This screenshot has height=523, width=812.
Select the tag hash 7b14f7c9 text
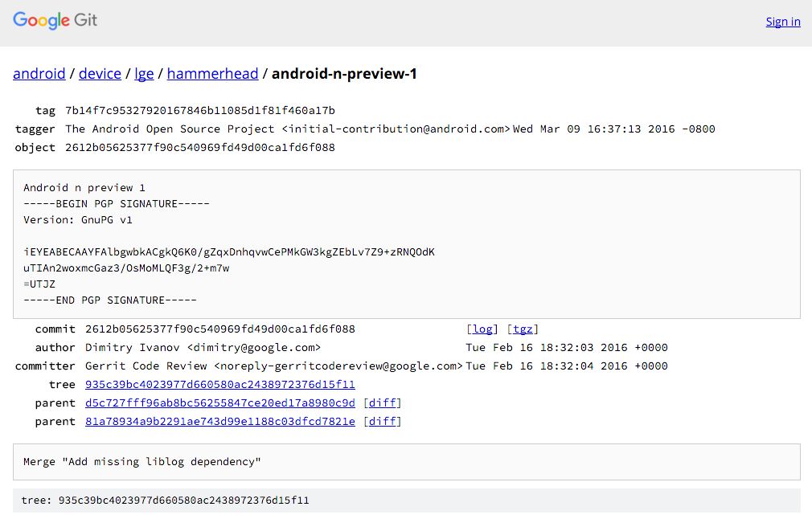[x=200, y=111]
